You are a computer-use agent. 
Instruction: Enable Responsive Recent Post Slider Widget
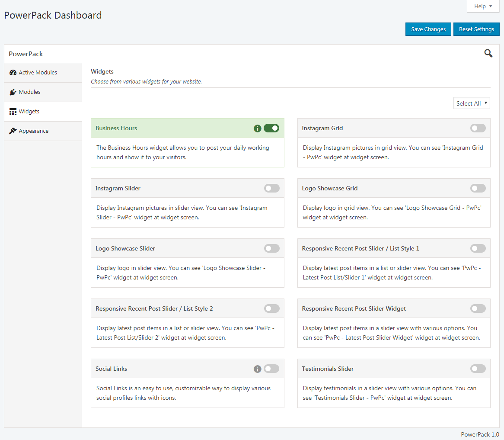click(x=478, y=308)
